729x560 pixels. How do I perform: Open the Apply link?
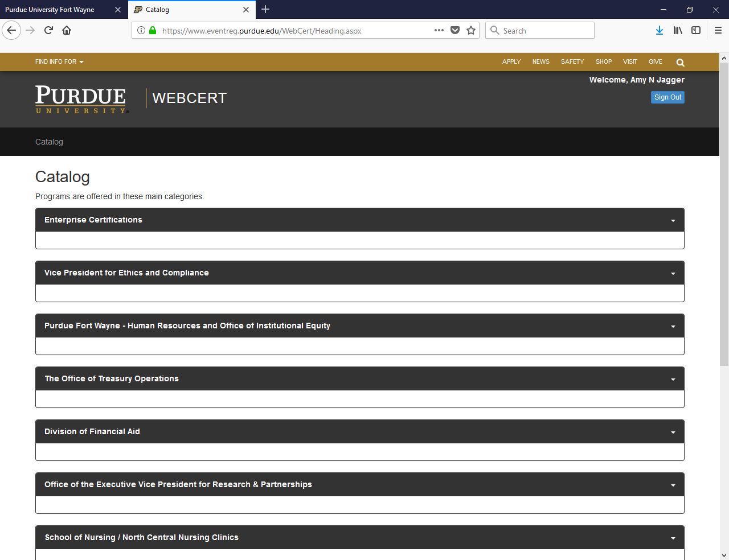511,61
